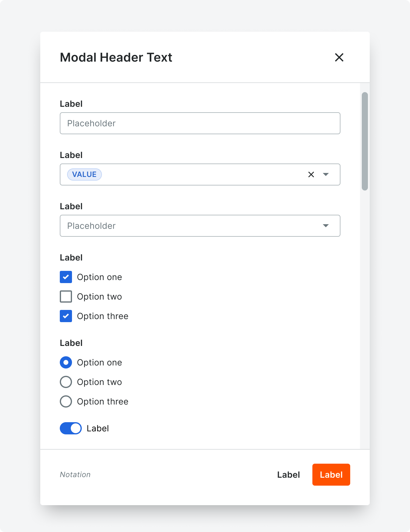Click into the first Placeholder text input
Screen dimensions: 410x532
tap(200, 123)
